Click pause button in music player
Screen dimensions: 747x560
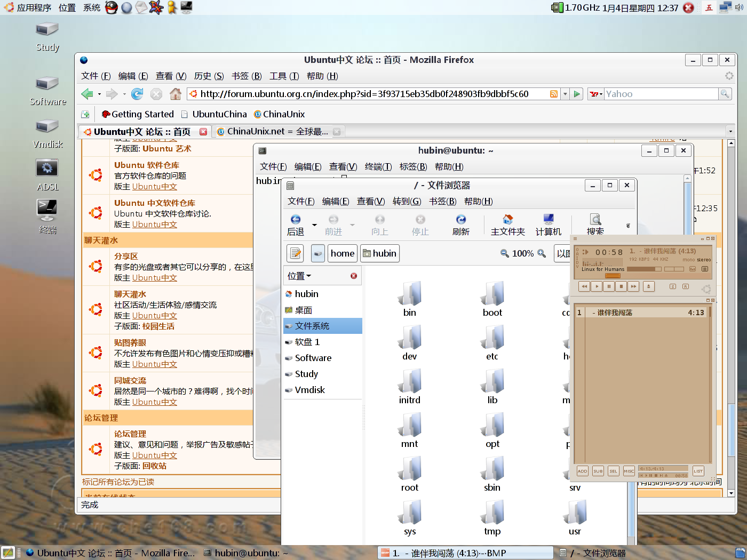click(609, 286)
